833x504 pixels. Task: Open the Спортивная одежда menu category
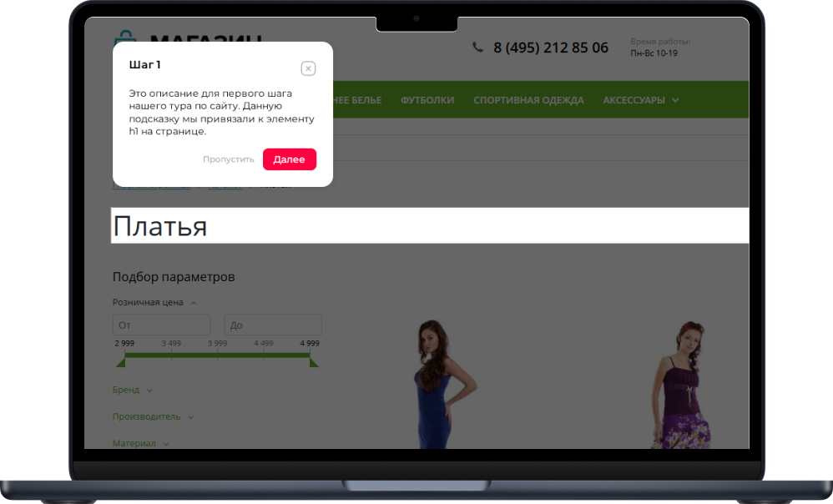[x=528, y=100]
